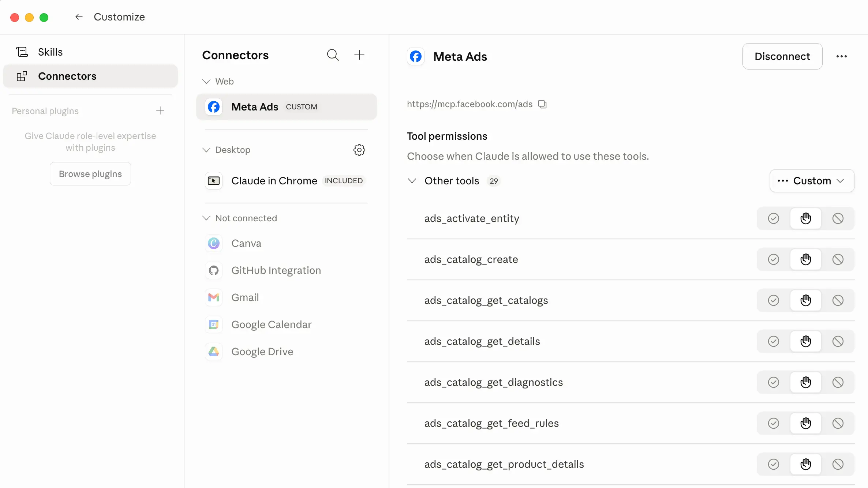The height and width of the screenshot is (488, 868).
Task: Collapse the Desktop connectors group
Action: [x=206, y=150]
